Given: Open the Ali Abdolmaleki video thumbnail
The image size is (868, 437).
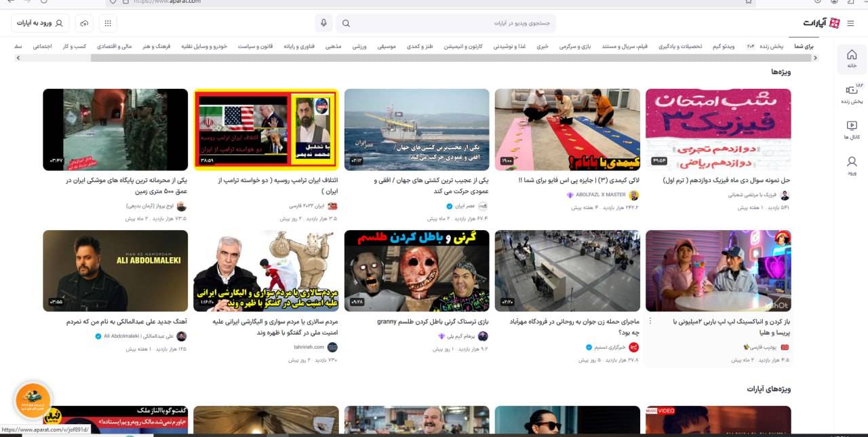Looking at the screenshot, I should click(x=115, y=270).
